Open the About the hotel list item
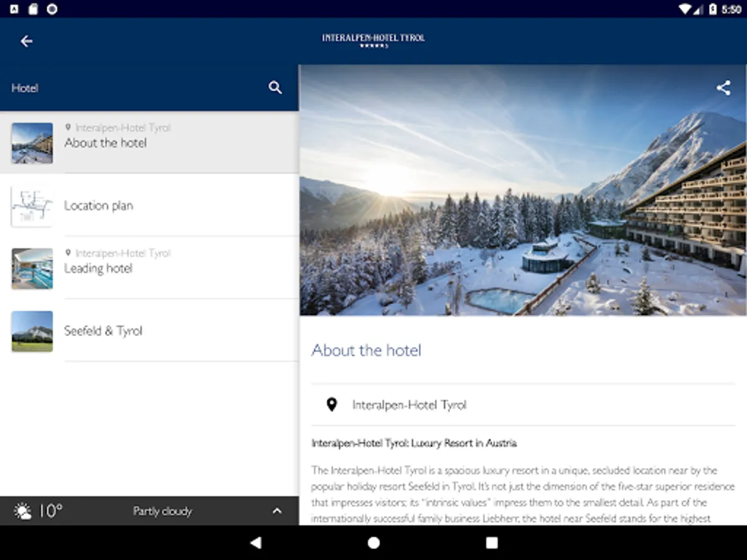 click(x=149, y=142)
